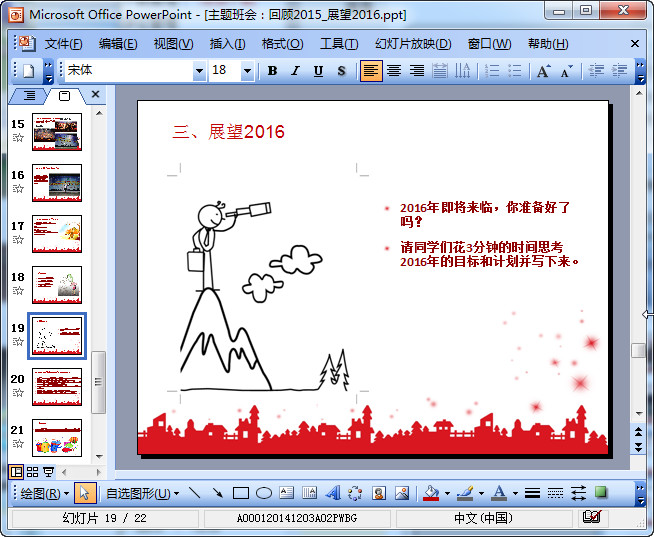Switch to the Outline tab
The image size is (654, 537).
point(29,96)
